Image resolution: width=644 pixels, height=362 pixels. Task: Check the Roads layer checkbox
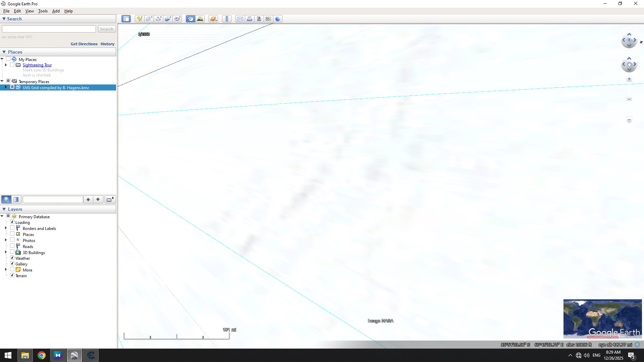click(12, 246)
